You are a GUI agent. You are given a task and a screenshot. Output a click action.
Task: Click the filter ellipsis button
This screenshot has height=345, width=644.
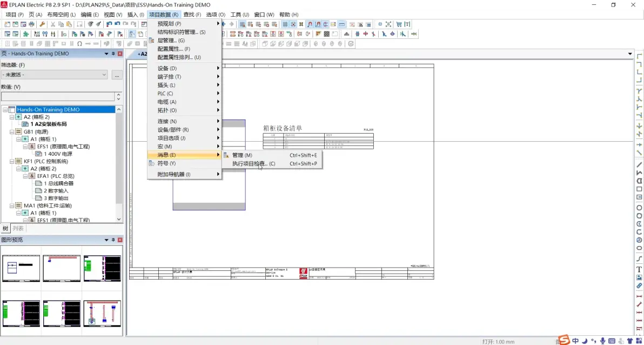[117, 75]
